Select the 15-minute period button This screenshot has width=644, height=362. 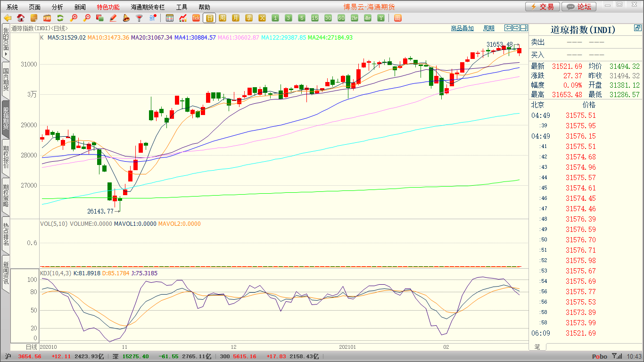point(315,18)
